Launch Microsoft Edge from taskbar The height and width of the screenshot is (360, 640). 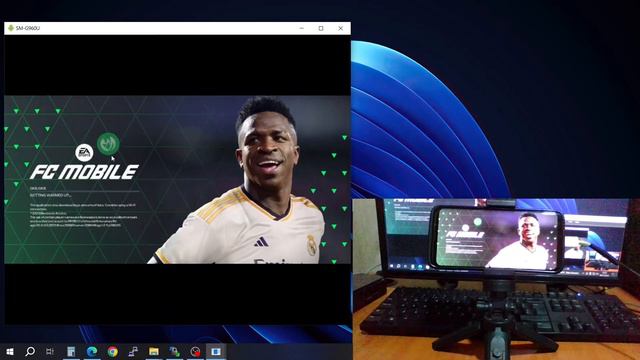click(x=92, y=351)
